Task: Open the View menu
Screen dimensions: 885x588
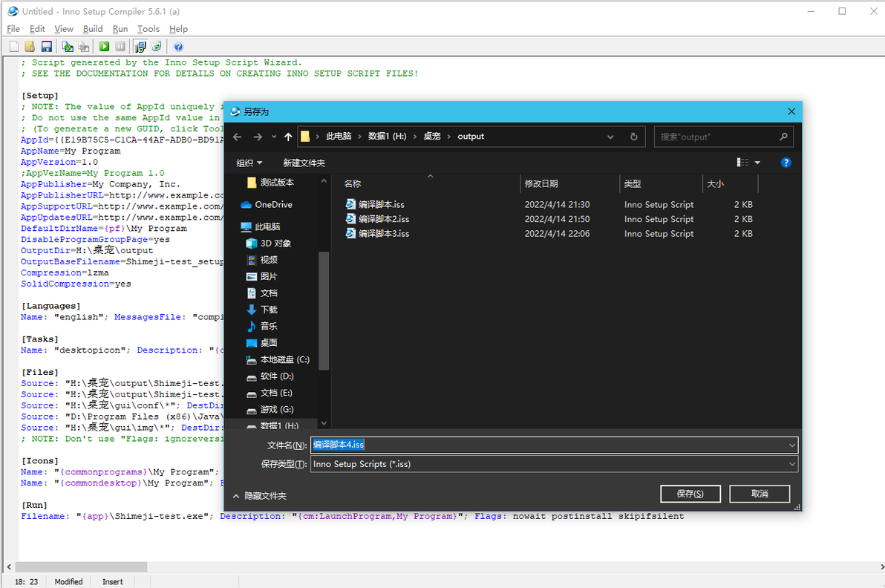Action: (x=64, y=29)
